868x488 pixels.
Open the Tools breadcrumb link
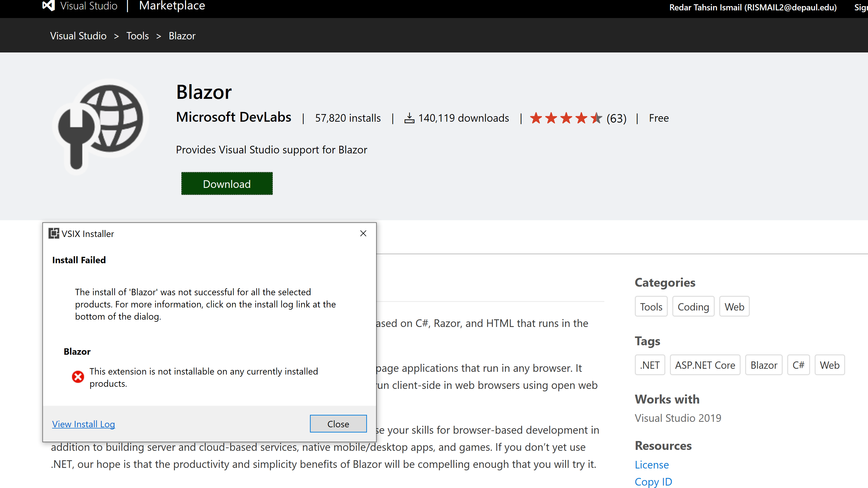coord(137,36)
